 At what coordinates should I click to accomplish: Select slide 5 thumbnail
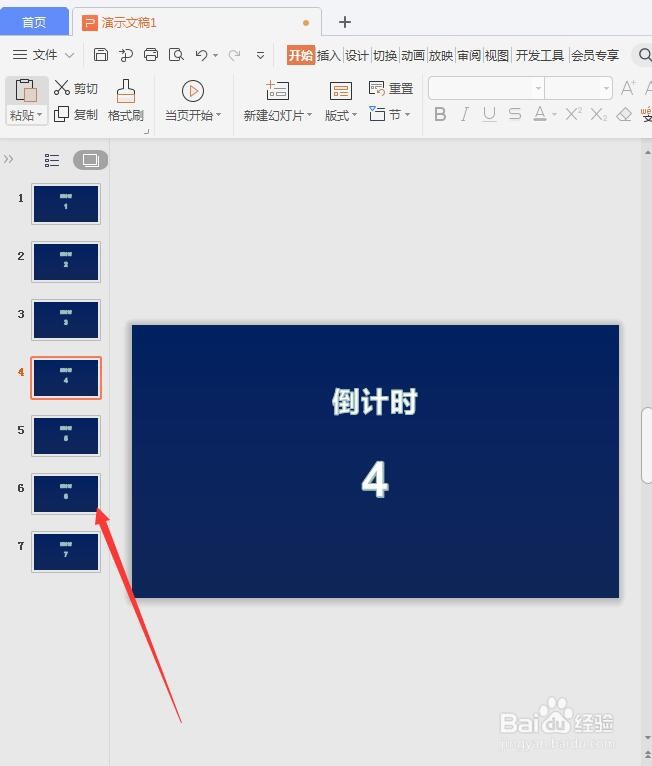coord(66,436)
